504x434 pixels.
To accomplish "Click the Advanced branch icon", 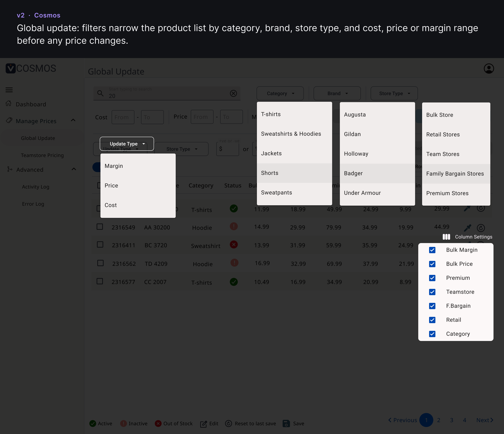I will pyautogui.click(x=9, y=169).
